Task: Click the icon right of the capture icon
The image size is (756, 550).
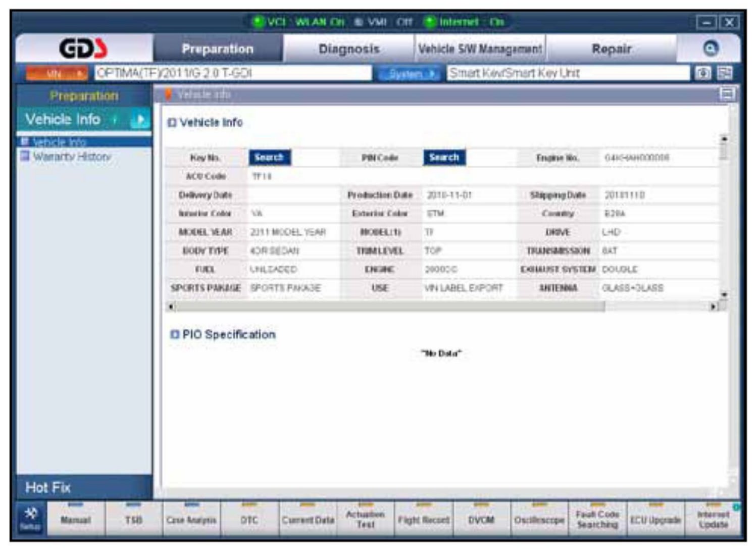Action: [x=725, y=73]
